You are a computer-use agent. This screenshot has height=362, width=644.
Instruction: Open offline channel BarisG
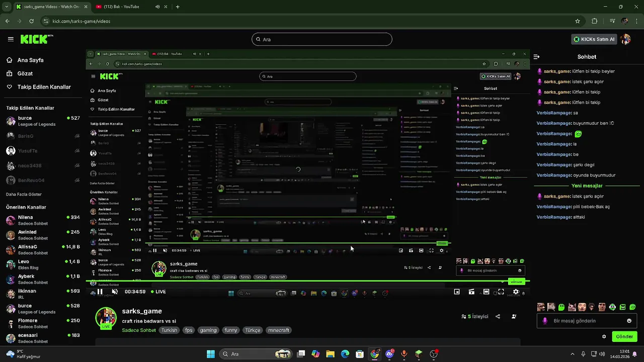click(43, 136)
